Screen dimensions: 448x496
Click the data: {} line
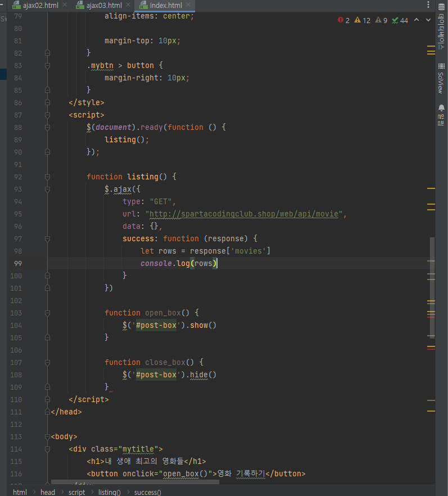pyautogui.click(x=142, y=227)
